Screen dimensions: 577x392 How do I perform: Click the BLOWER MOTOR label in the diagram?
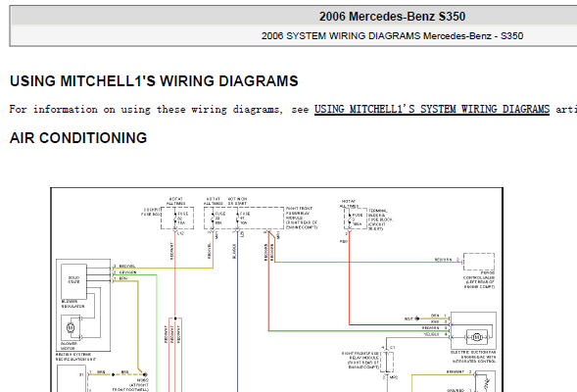(x=69, y=346)
